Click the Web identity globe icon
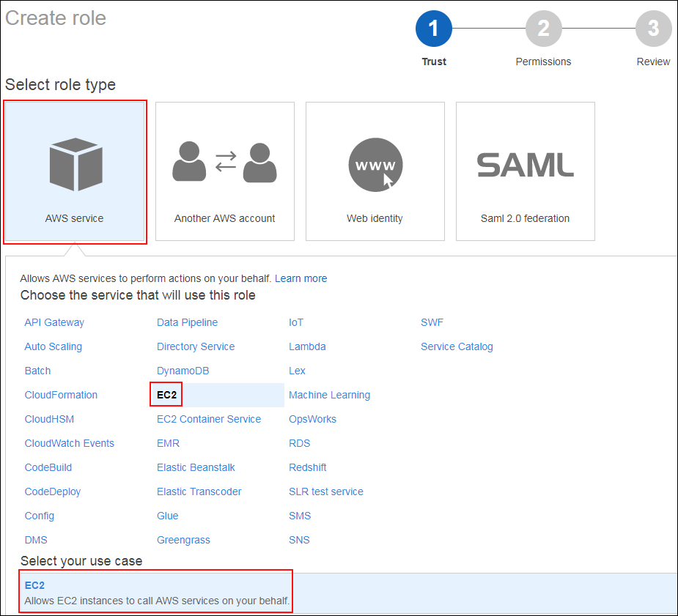The image size is (678, 616). pos(375,164)
